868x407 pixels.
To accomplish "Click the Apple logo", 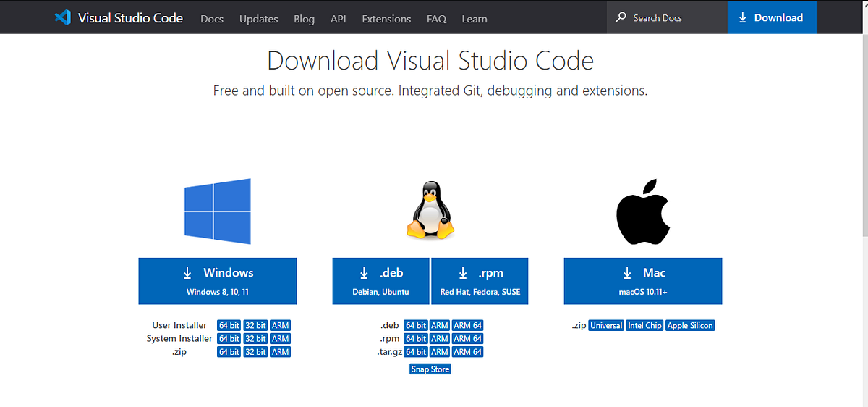I will 643,211.
